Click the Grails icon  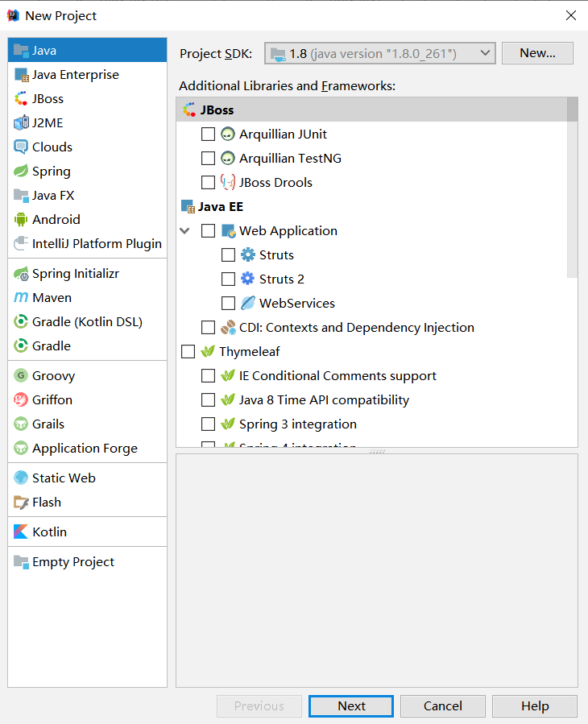click(x=21, y=424)
